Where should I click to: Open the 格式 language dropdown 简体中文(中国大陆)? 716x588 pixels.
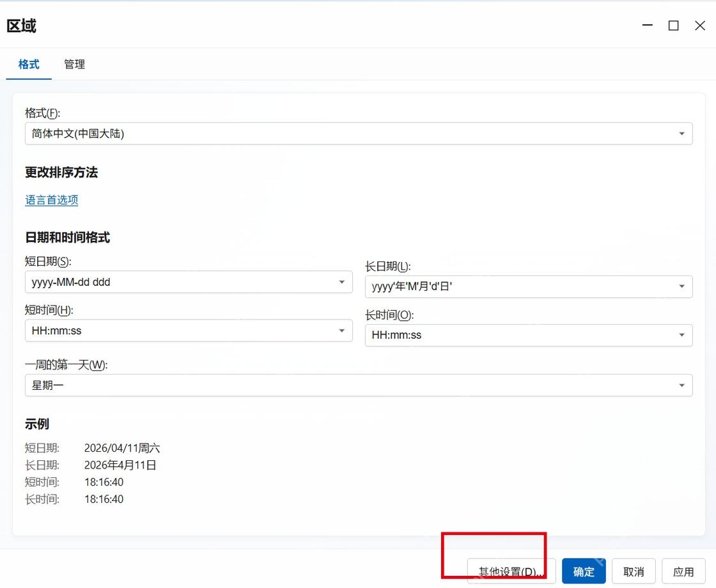coord(359,134)
